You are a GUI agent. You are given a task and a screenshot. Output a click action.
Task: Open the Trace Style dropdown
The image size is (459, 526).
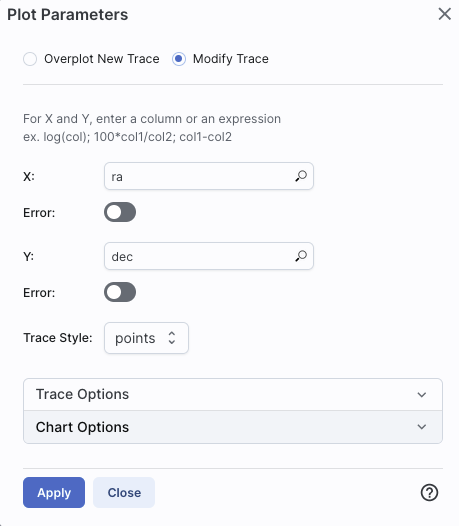coord(146,338)
